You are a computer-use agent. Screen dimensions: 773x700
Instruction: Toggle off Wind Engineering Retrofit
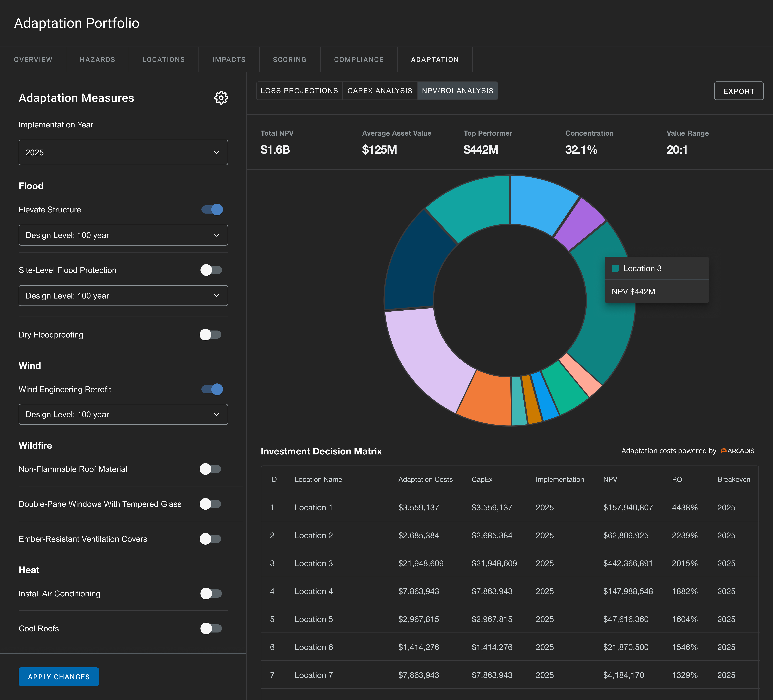(x=212, y=389)
